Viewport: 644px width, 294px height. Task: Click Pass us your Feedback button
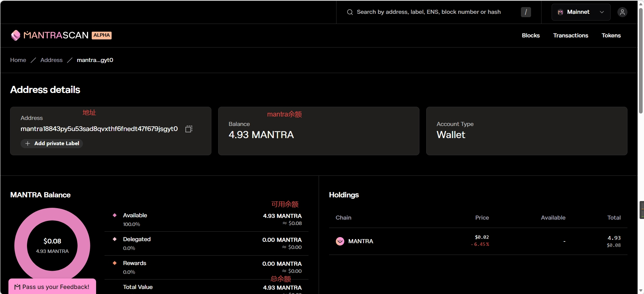(52, 287)
